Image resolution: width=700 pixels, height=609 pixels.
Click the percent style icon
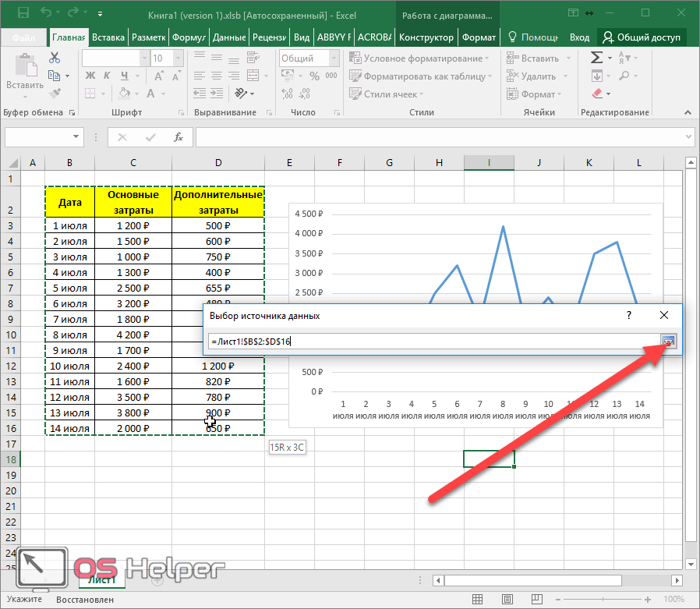click(x=314, y=76)
